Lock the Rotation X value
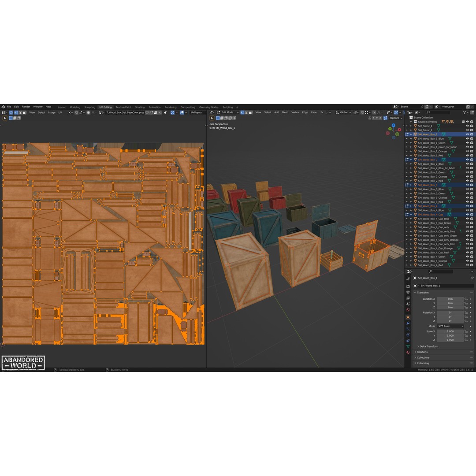The width and height of the screenshot is (476, 476). (466, 312)
